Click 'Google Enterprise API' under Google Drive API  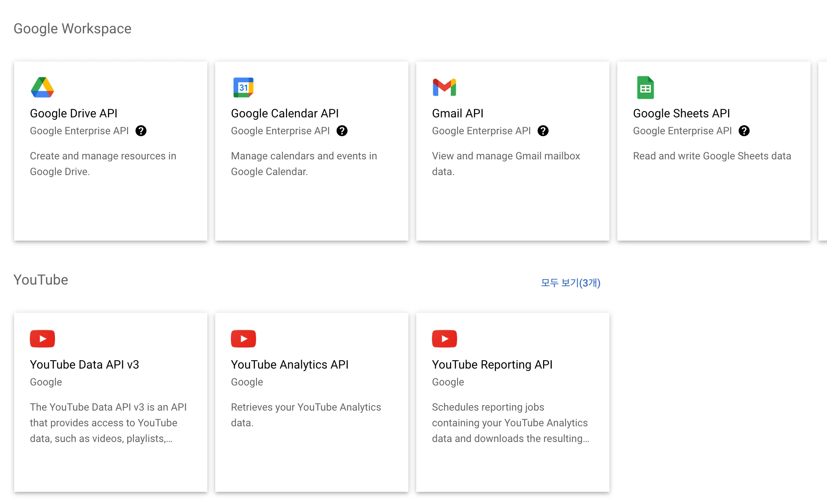click(x=79, y=131)
